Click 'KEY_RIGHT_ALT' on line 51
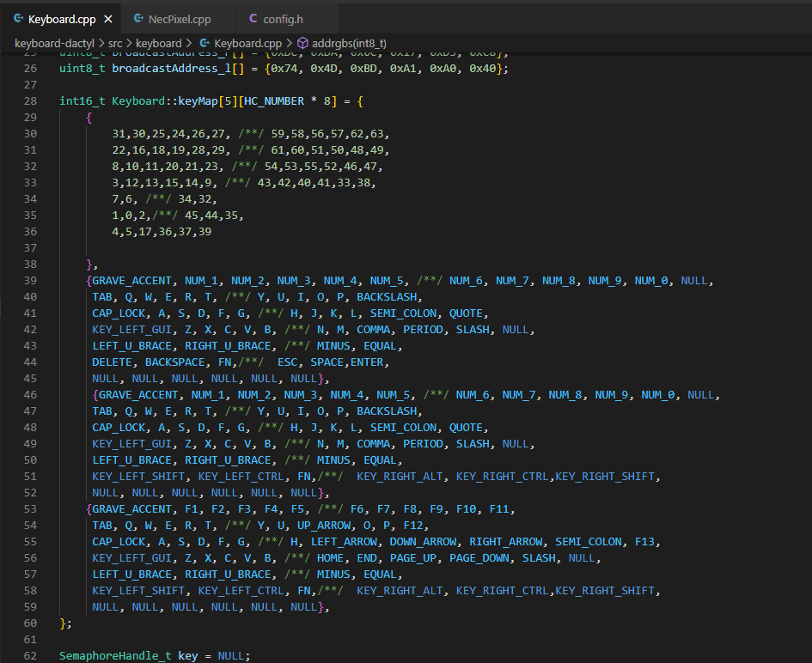Image resolution: width=812 pixels, height=663 pixels. point(400,476)
